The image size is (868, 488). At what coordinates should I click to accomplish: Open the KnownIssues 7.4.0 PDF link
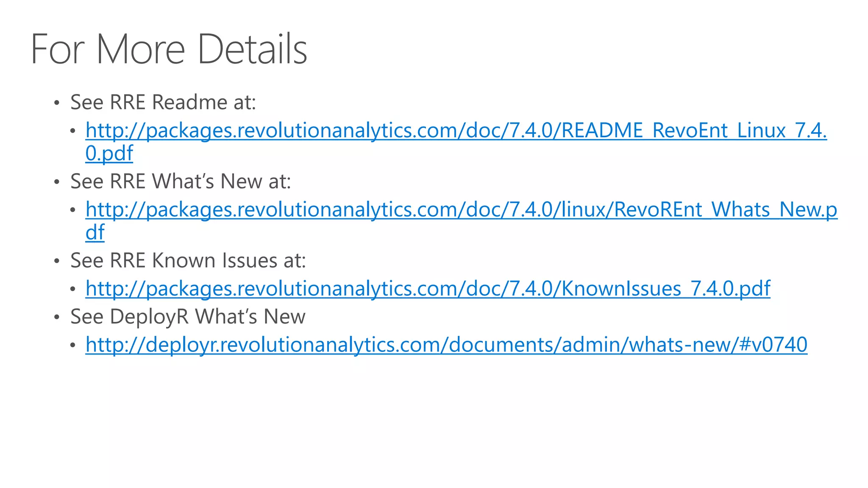428,289
